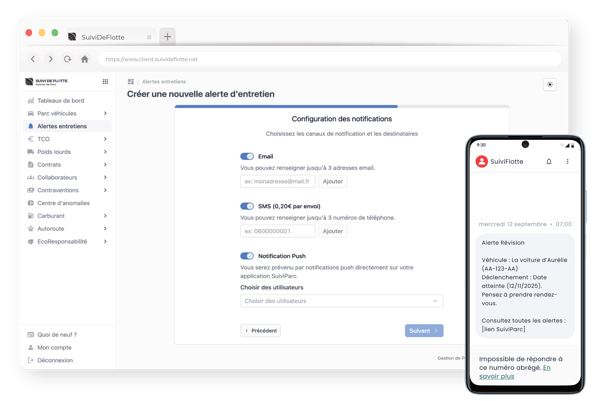Disable the Email notification toggle

(247, 156)
